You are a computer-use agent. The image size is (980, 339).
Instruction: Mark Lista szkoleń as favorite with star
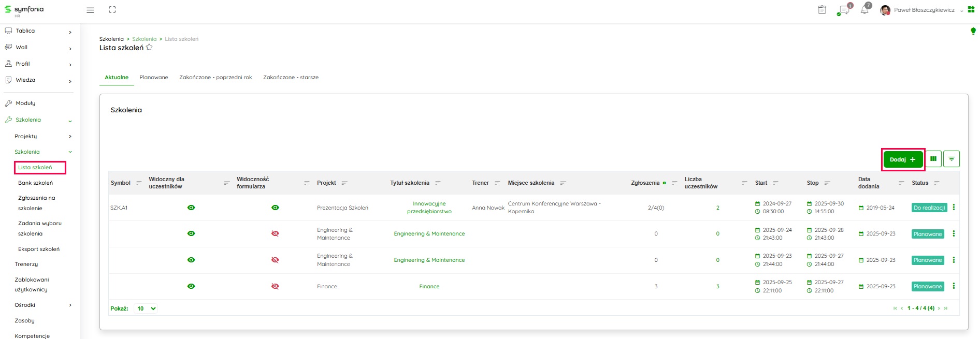coord(149,48)
